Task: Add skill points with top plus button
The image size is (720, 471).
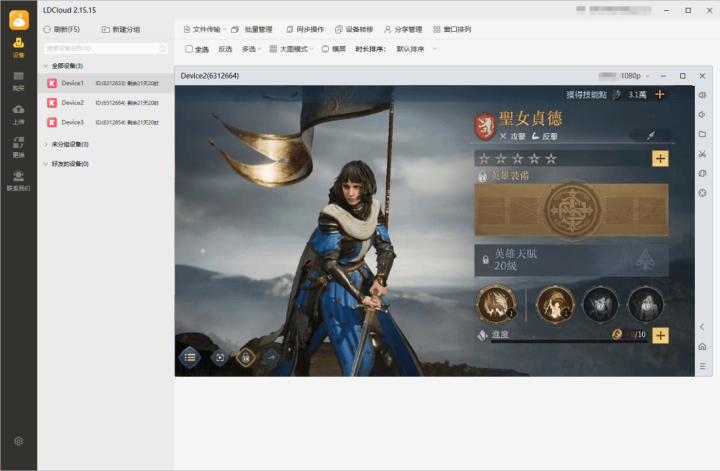Action: pyautogui.click(x=660, y=95)
